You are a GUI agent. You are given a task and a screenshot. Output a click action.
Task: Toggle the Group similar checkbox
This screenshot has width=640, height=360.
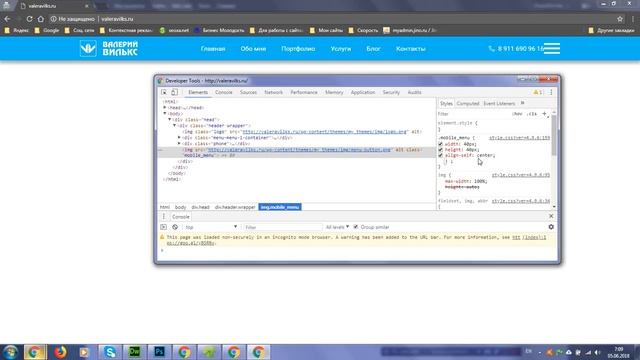356,227
